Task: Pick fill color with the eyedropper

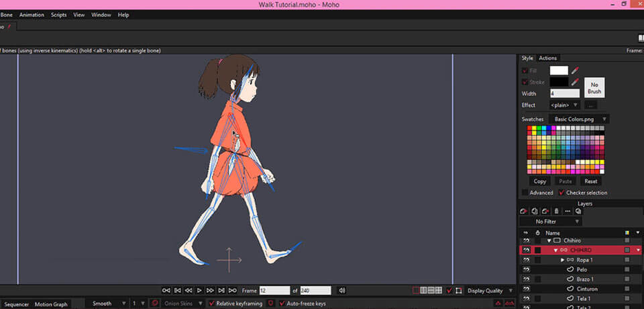Action: pos(575,71)
